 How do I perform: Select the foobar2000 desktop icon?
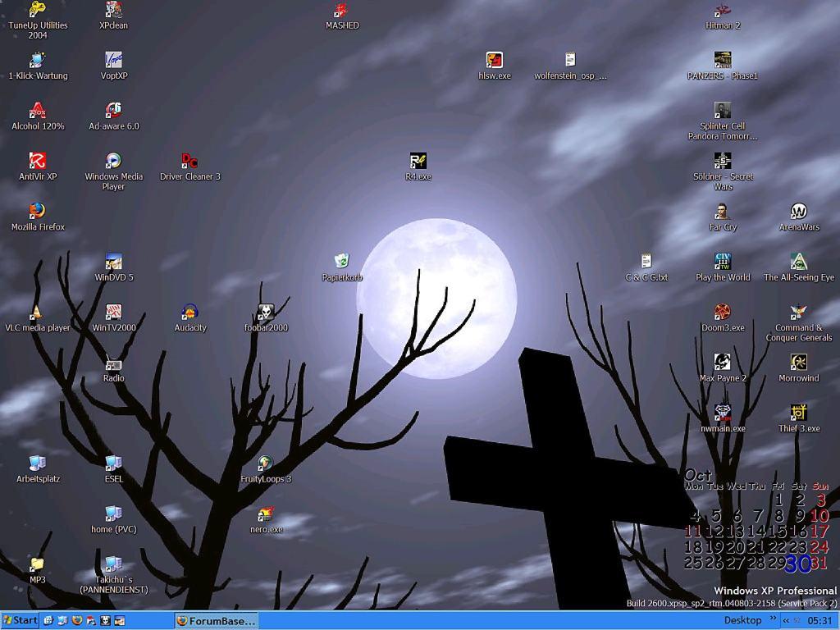(266, 318)
